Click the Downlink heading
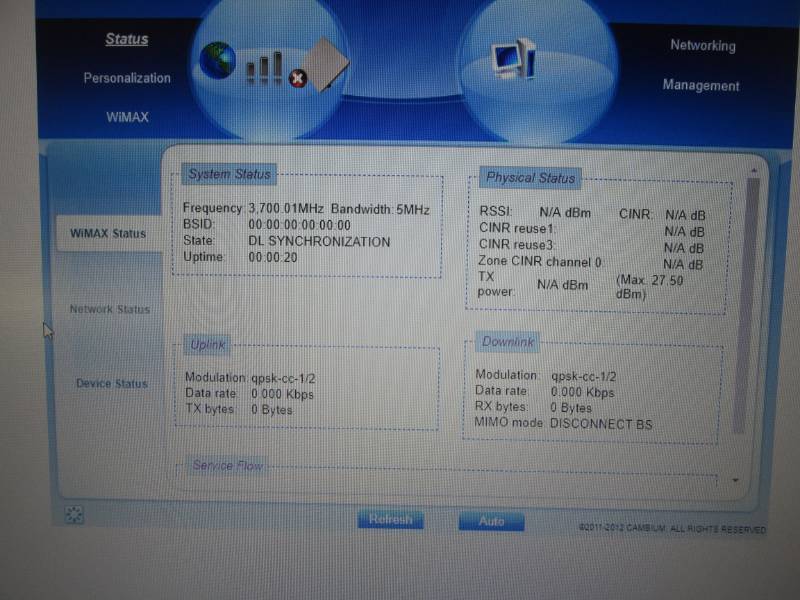The width and height of the screenshot is (800, 600). click(x=508, y=341)
